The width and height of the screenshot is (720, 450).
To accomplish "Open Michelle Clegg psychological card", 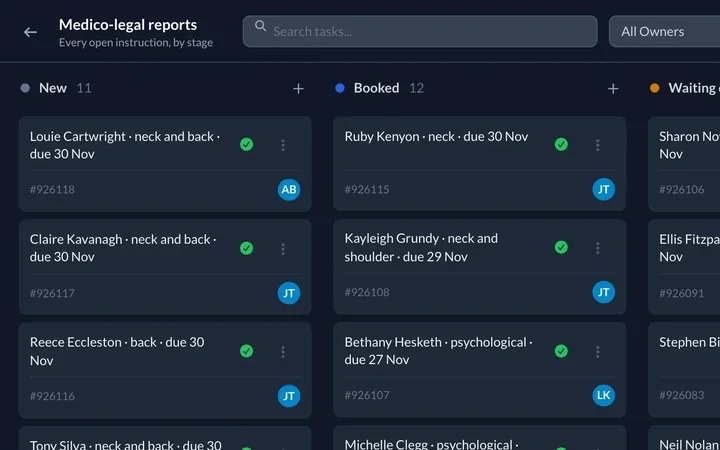I will 479,438.
